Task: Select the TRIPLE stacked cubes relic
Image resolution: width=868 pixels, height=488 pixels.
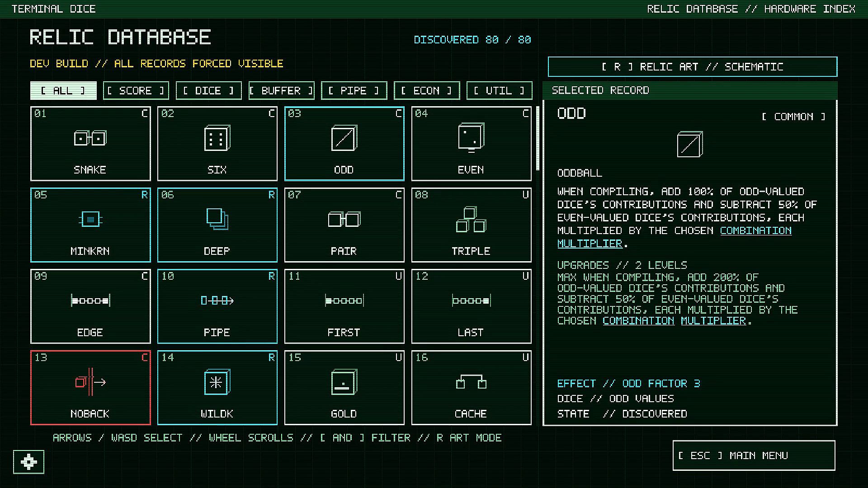Action: click(471, 220)
